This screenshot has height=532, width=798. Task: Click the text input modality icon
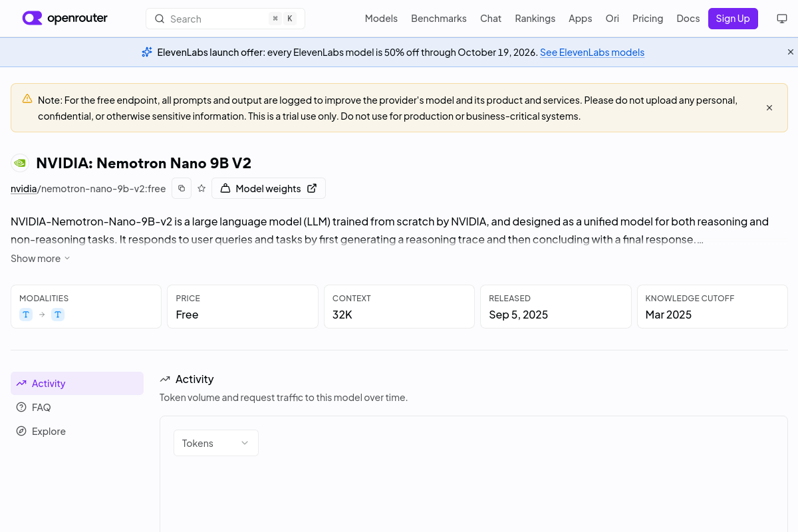26,315
